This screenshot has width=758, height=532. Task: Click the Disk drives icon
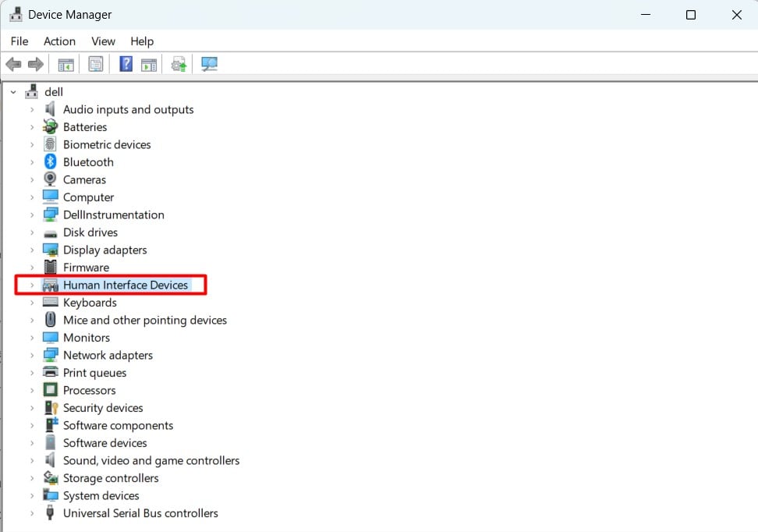(x=50, y=233)
